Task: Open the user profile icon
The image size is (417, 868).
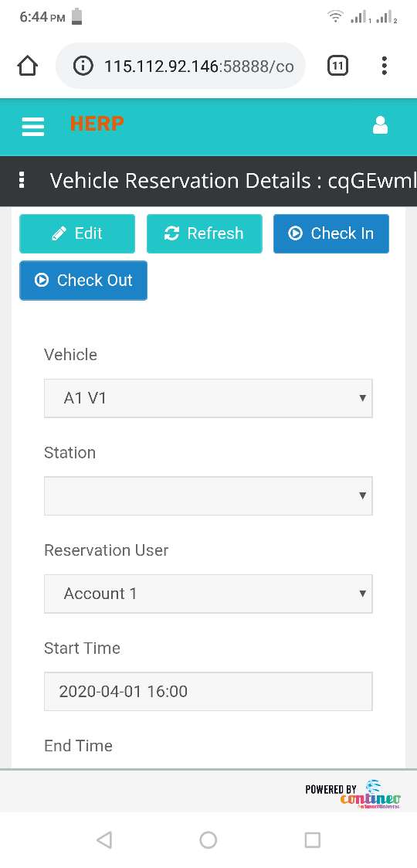Action: (x=380, y=125)
